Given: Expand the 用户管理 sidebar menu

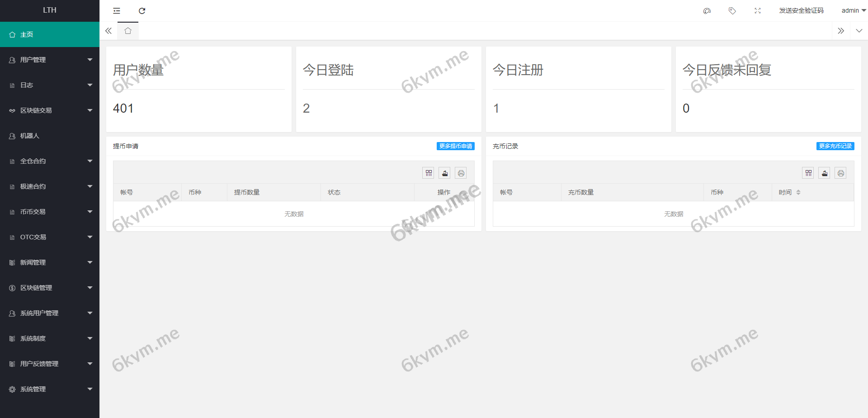Looking at the screenshot, I should pos(50,60).
